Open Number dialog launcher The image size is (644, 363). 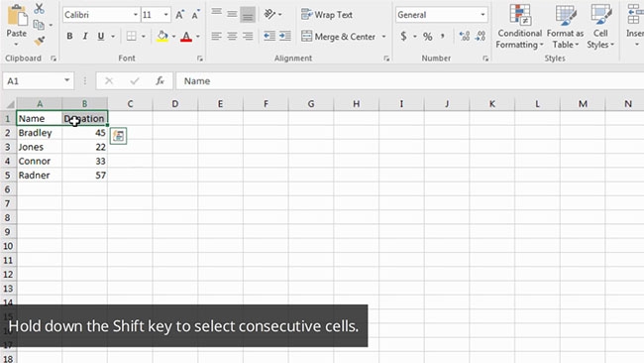click(x=485, y=59)
